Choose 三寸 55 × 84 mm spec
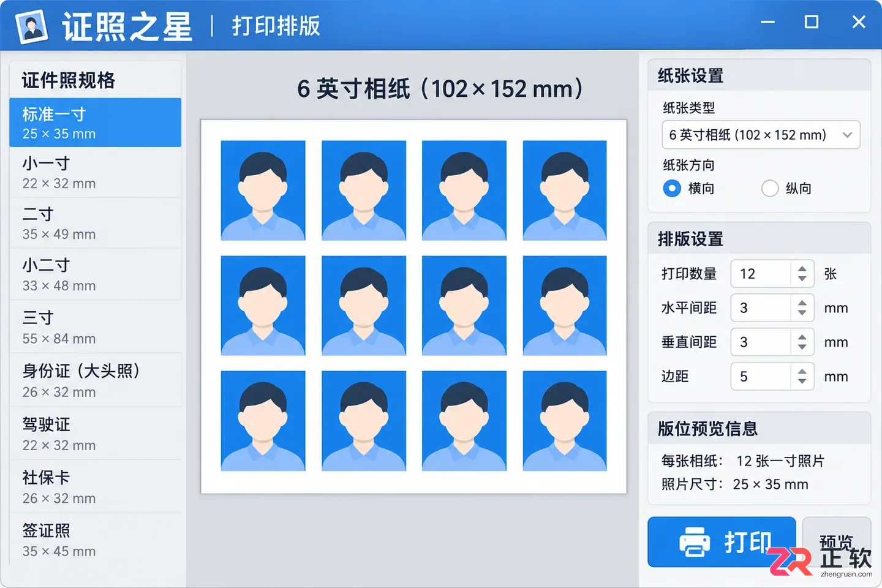Viewport: 882px width, 588px height. (96, 328)
